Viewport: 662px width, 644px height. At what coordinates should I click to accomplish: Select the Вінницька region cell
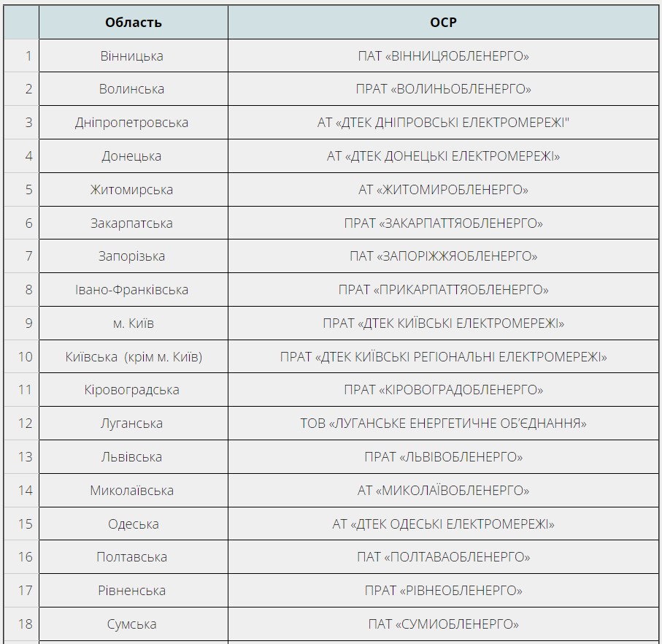click(132, 55)
